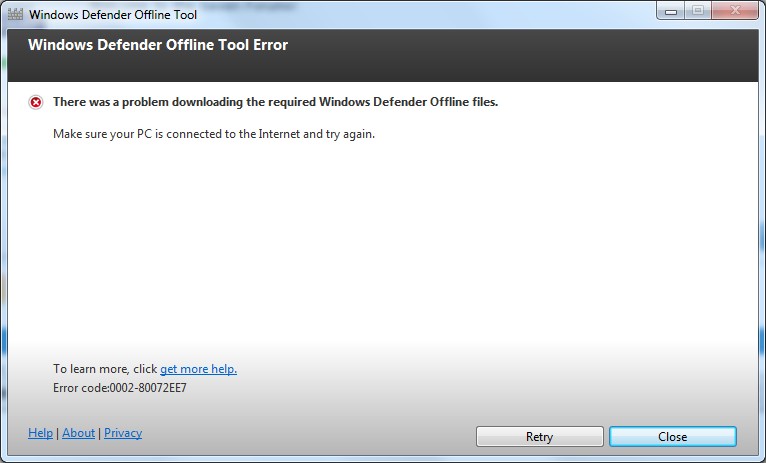
Task: Click the 'Windows Defender Offline Tool' title bar text
Action: (x=113, y=15)
